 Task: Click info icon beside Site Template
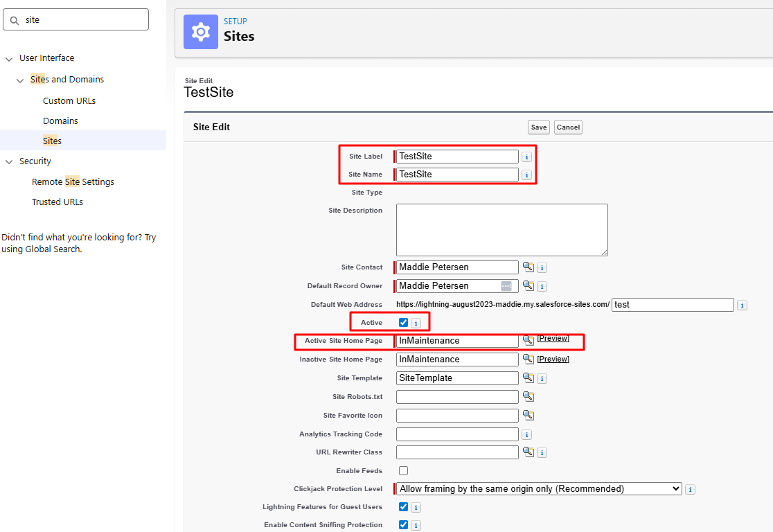[542, 379]
